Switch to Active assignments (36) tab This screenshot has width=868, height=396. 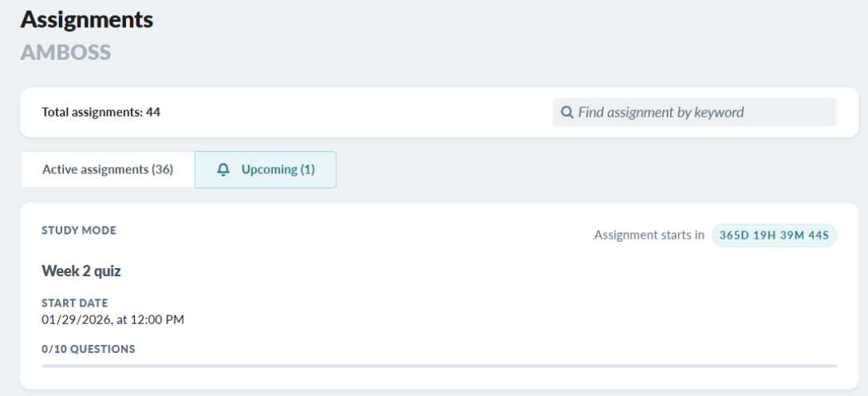(x=108, y=169)
